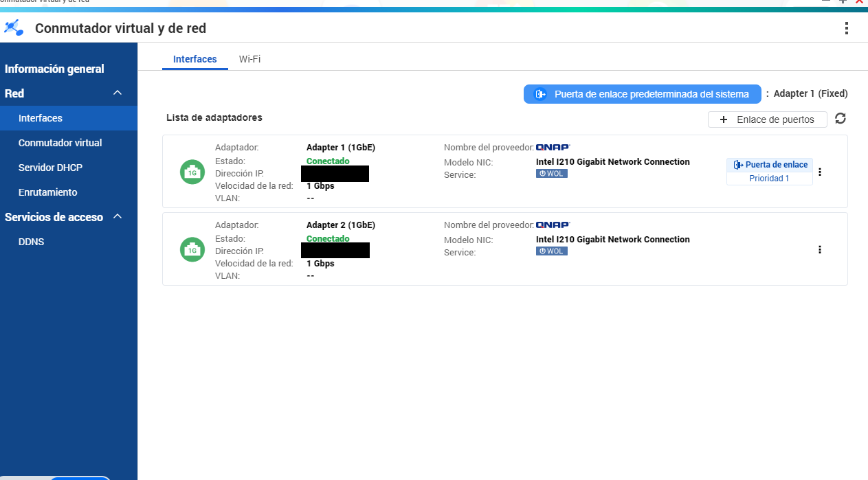Screen dimensions: 868x480
Task: Switch to the Wi-Fi tab
Action: pyautogui.click(x=249, y=59)
